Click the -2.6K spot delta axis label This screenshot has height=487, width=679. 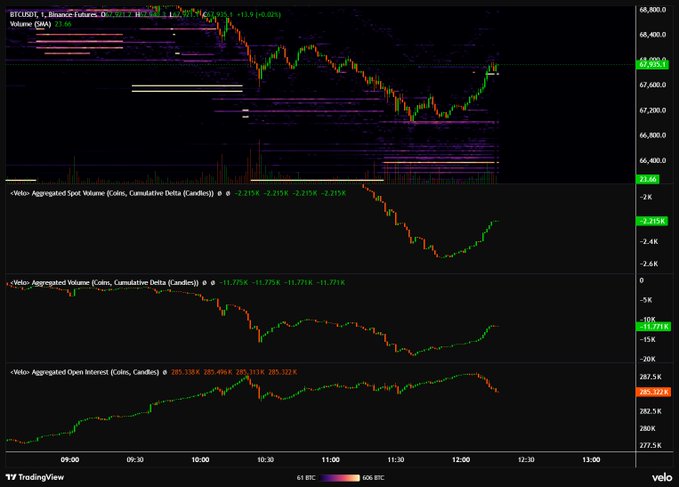[649, 264]
